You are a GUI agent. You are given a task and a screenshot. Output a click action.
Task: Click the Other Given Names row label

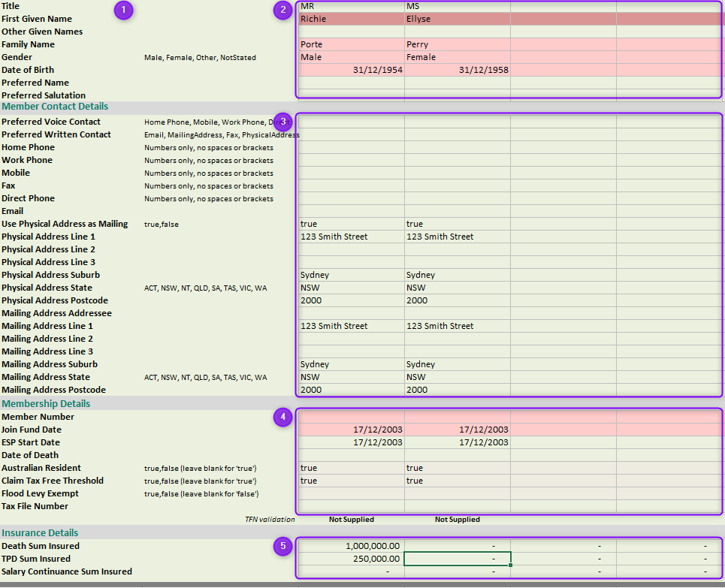42,32
